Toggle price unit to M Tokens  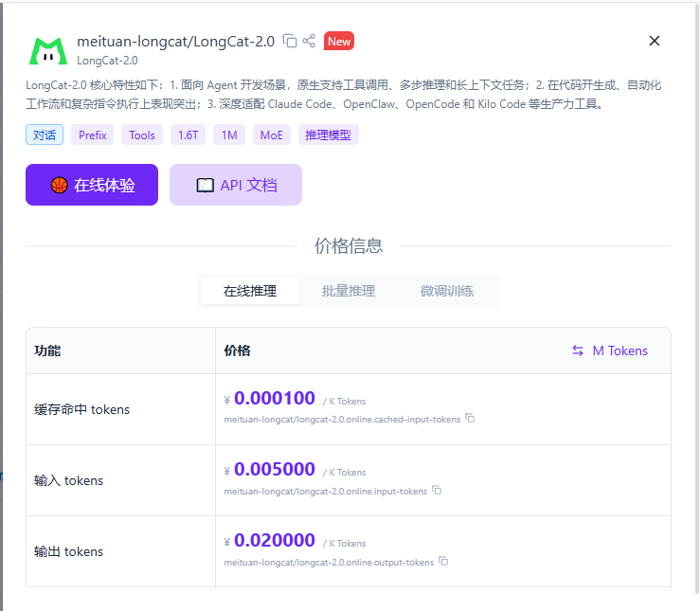click(610, 350)
